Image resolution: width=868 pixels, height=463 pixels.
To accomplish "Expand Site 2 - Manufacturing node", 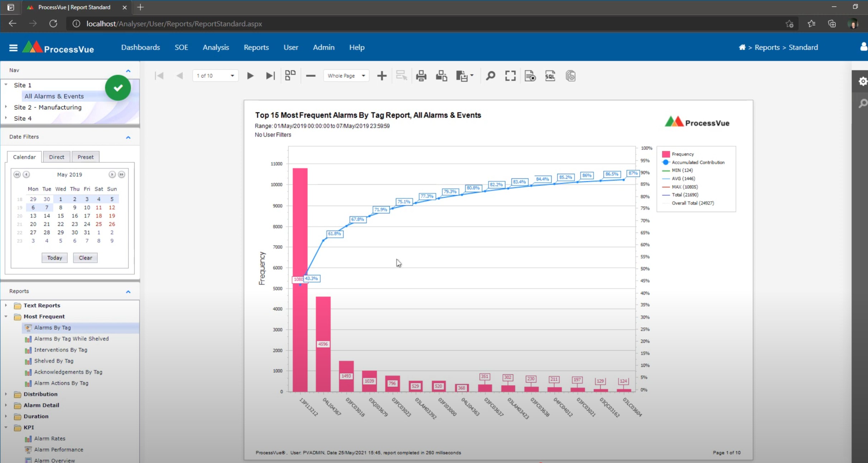I will [6, 107].
